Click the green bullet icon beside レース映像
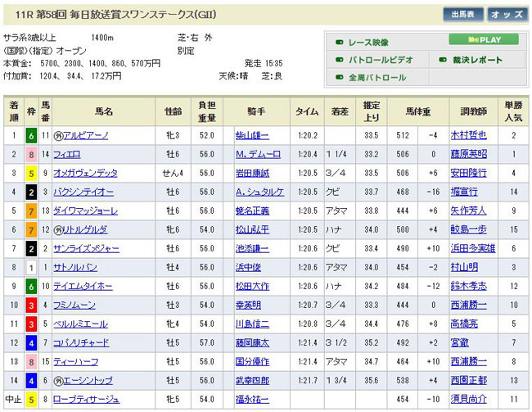This screenshot has width=532, height=412. (339, 41)
